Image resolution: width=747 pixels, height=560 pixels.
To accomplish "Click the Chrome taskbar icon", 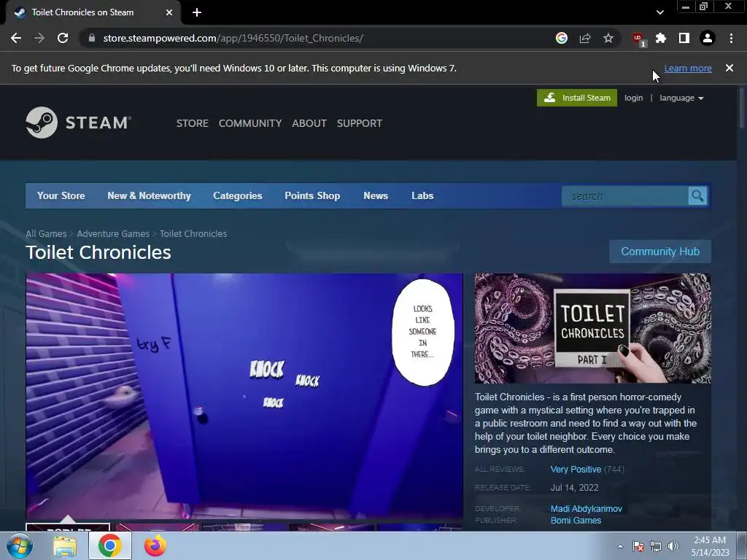I will pos(110,545).
